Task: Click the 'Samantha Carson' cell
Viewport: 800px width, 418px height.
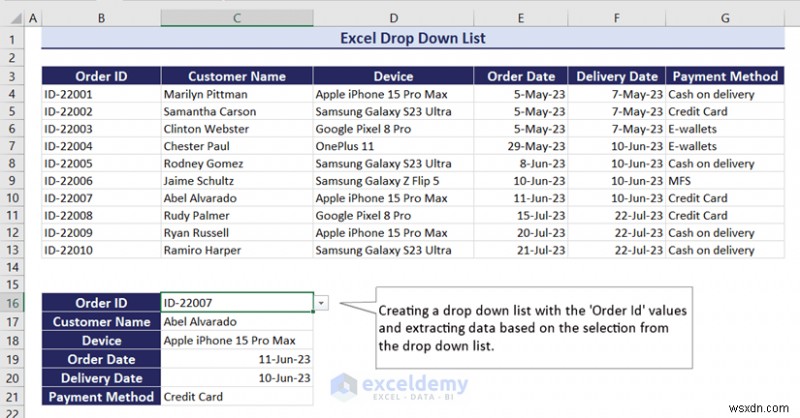Action: (237, 111)
